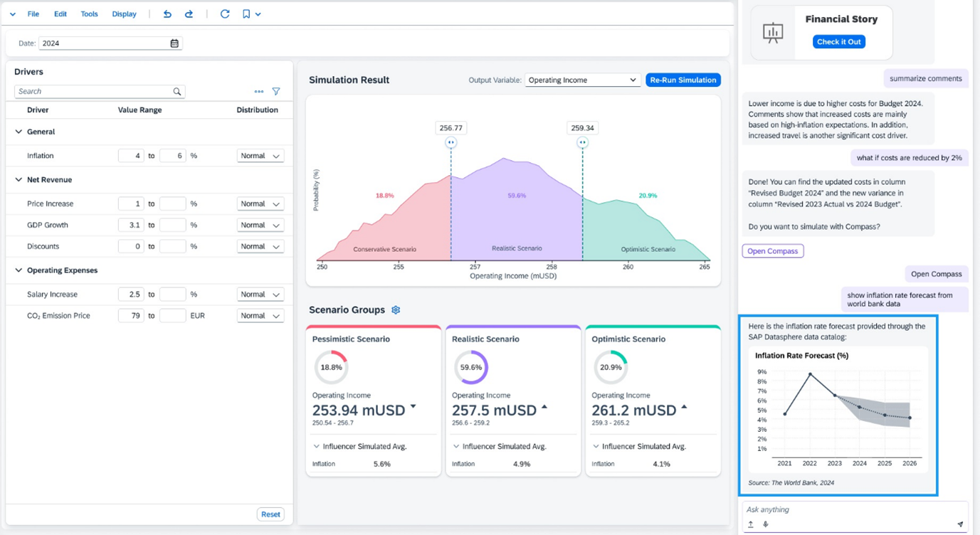The image size is (980, 535).
Task: Click the Refresh icon in the toolbar
Action: point(224,14)
